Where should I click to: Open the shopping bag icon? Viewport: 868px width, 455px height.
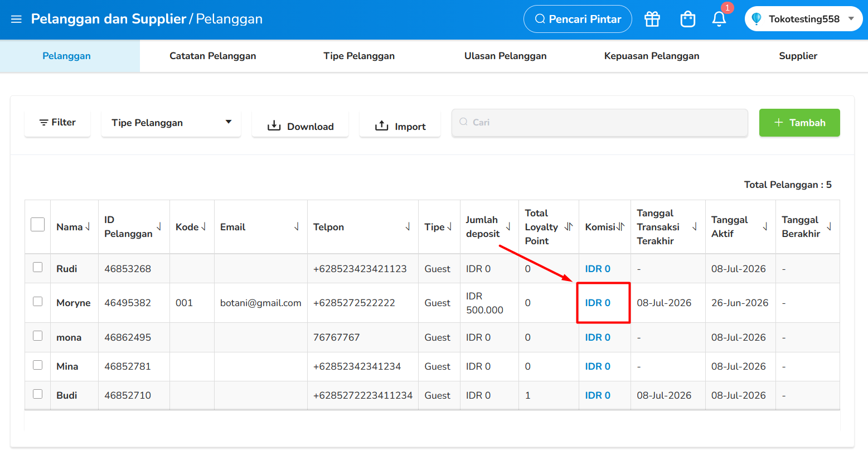click(x=688, y=19)
